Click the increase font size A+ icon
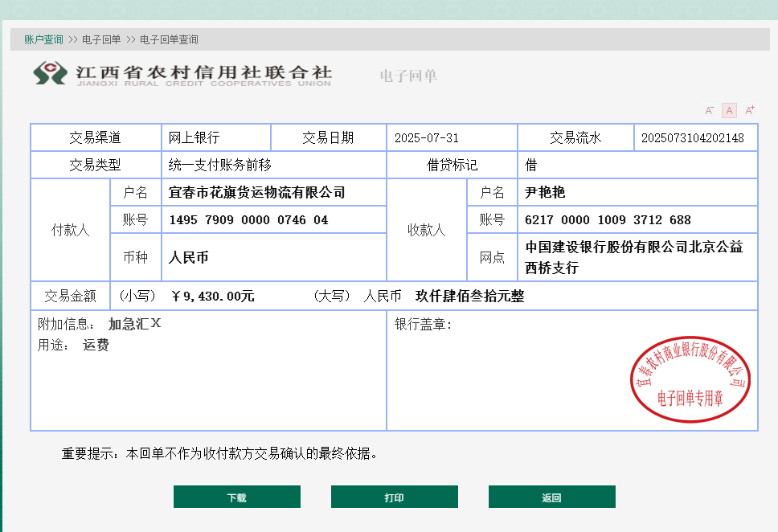The image size is (778, 532). 750,110
